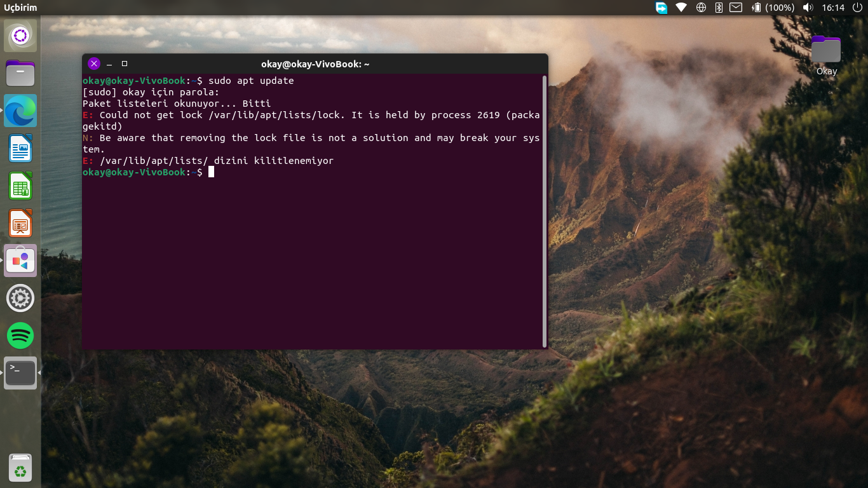Image resolution: width=868 pixels, height=488 pixels.
Task: Open Microsoft Edge from the dock
Action: [20, 111]
